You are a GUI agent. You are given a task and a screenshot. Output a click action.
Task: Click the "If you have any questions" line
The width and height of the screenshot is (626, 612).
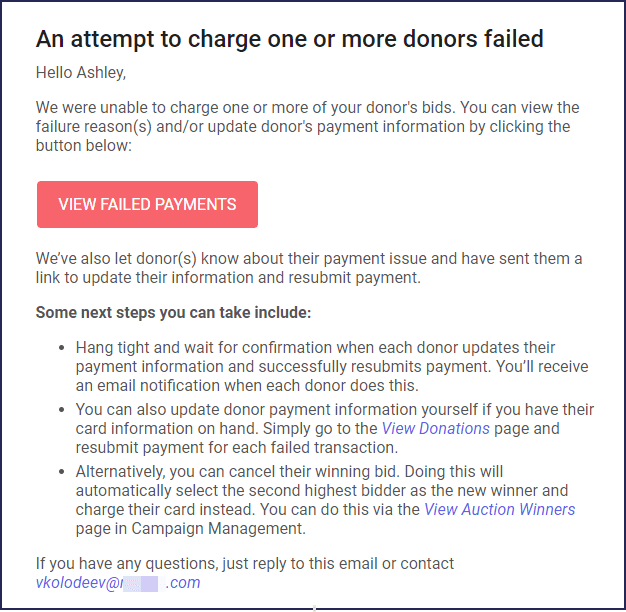pyautogui.click(x=245, y=564)
